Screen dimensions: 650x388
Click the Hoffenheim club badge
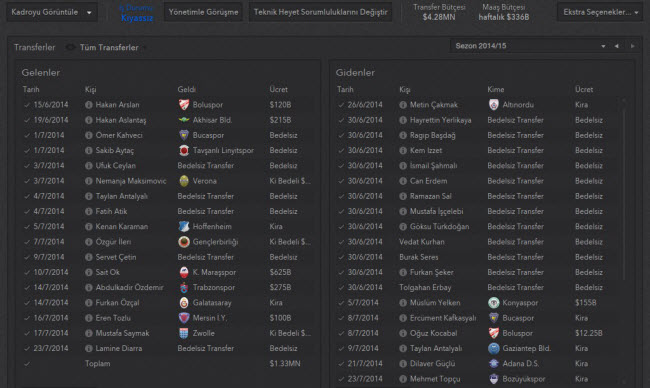pyautogui.click(x=184, y=227)
